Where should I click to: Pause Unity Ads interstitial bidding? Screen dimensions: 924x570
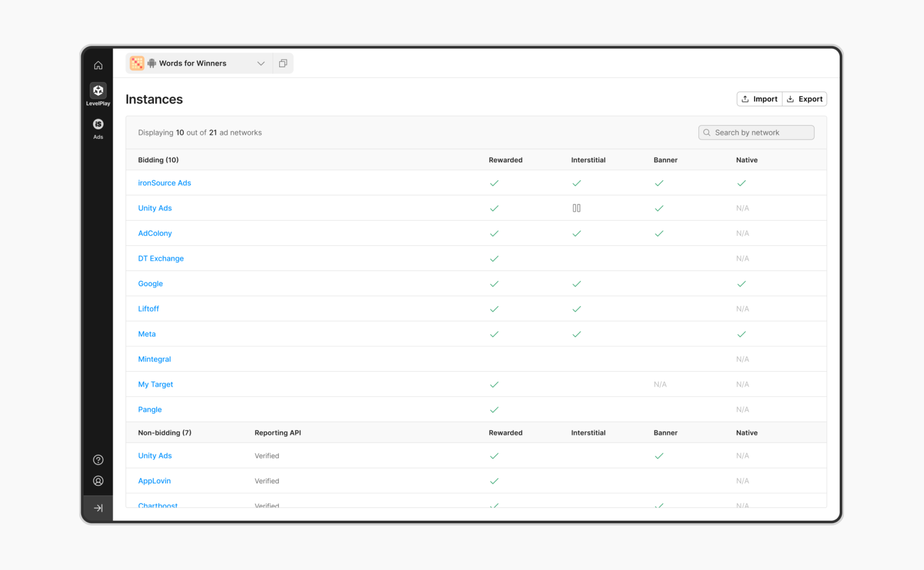tap(576, 207)
